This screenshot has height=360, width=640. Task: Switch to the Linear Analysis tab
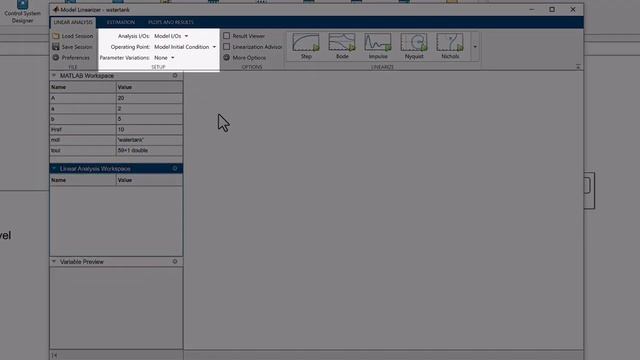pyautogui.click(x=73, y=22)
